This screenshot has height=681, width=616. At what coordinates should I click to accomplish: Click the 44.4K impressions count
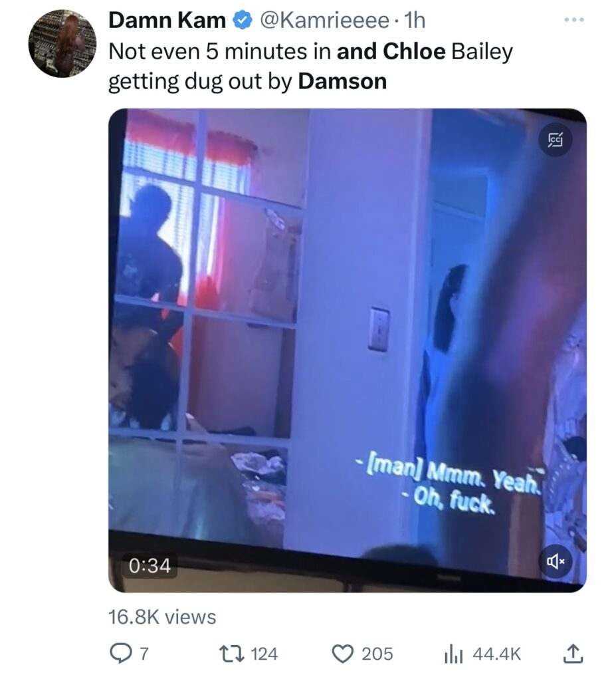[x=496, y=654]
